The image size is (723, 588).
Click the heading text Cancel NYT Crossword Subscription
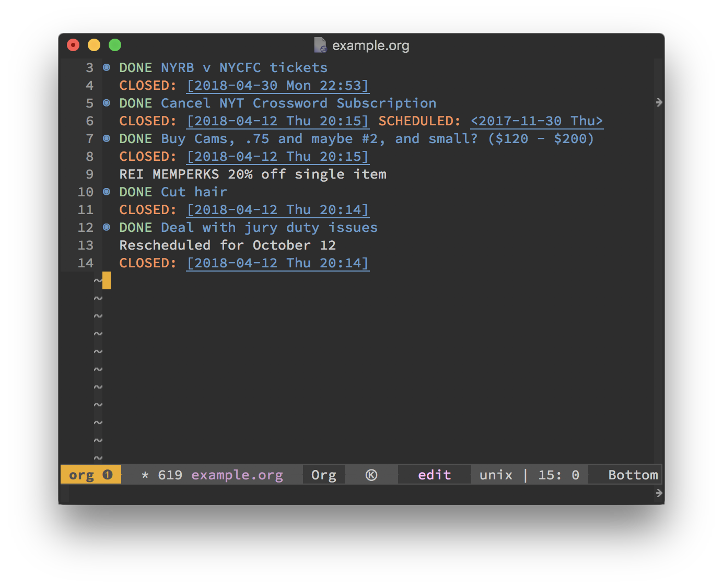click(299, 103)
